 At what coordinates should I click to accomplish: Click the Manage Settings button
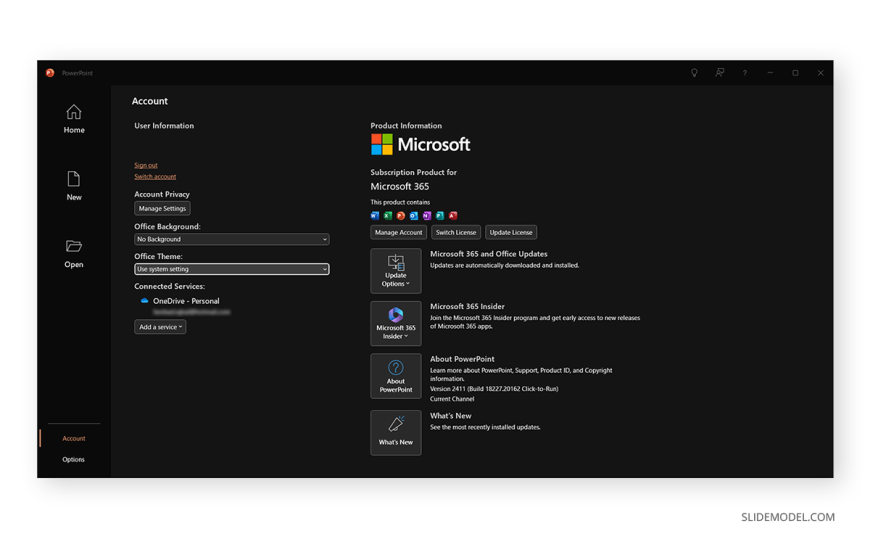click(162, 208)
